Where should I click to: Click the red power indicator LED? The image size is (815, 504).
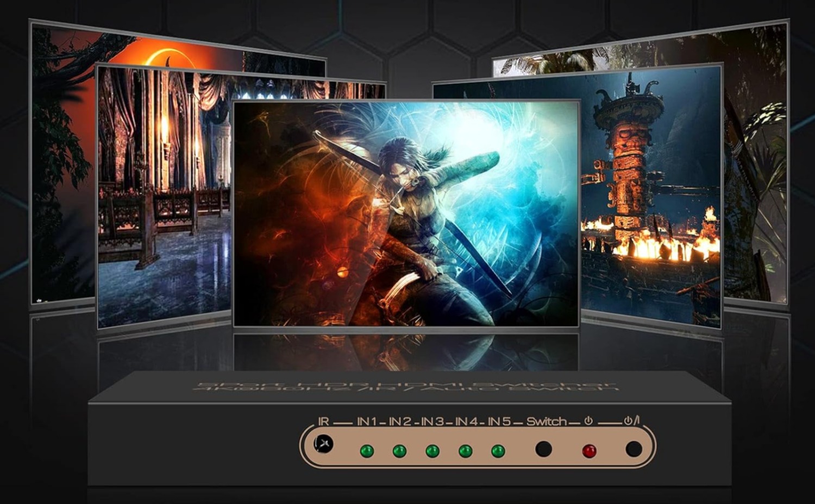tap(589, 451)
